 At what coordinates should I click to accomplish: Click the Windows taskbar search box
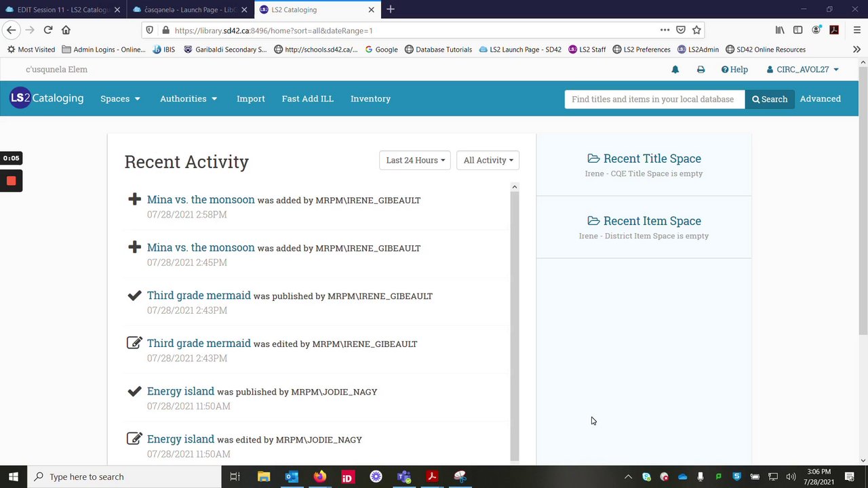click(124, 476)
